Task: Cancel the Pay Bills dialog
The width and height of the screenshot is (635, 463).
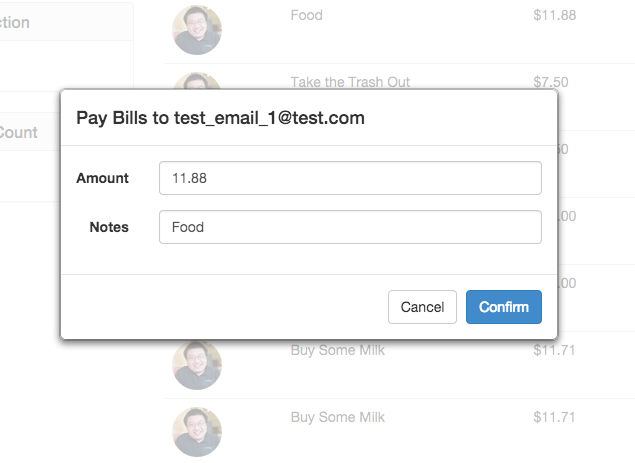Action: tap(422, 307)
